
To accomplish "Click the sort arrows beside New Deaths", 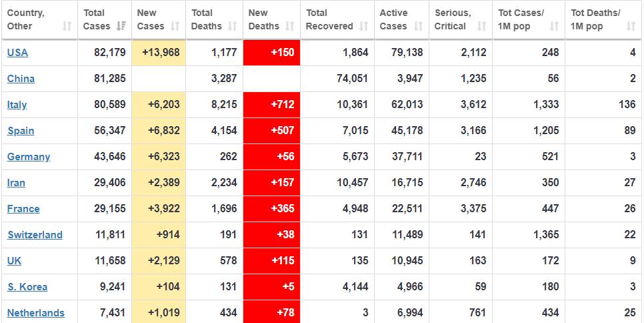I will [x=289, y=27].
